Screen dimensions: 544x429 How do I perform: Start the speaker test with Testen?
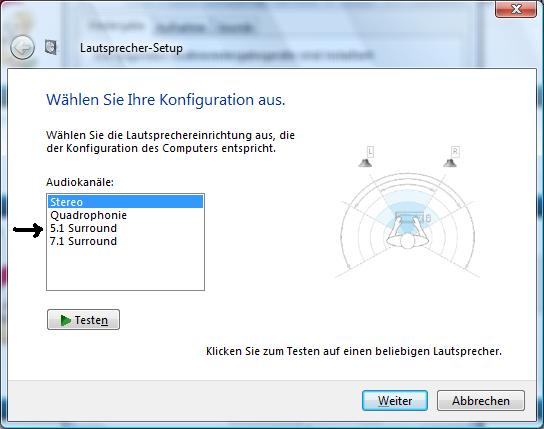tap(83, 320)
